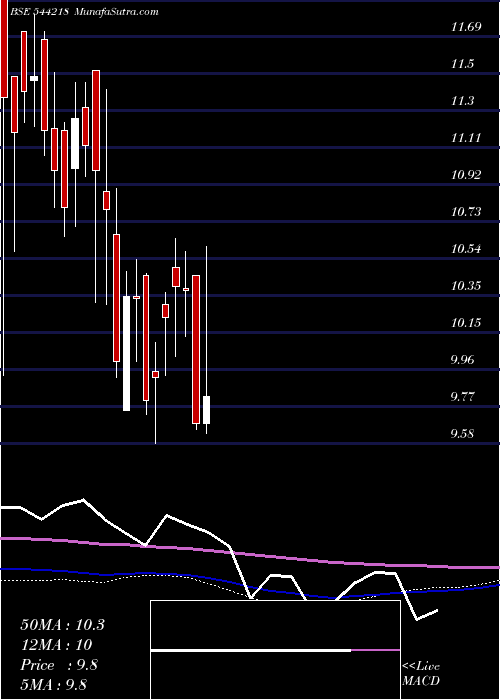Click the 10.15 price label

click(x=466, y=323)
